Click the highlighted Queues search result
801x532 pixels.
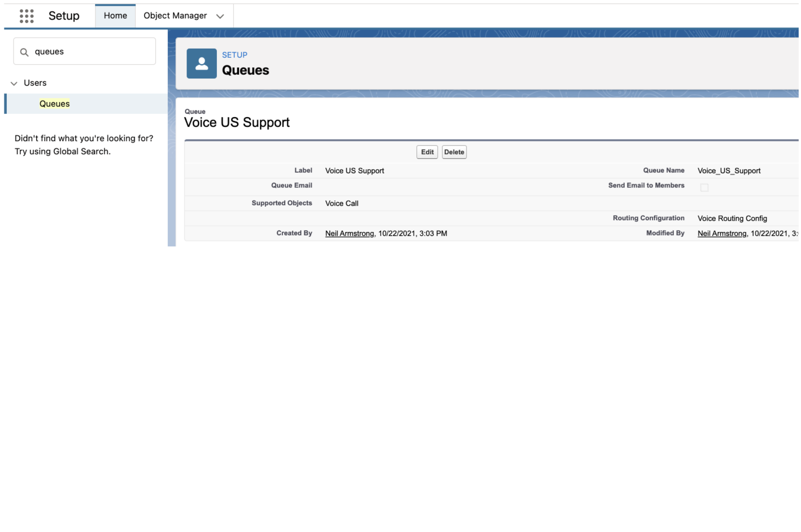[54, 104]
